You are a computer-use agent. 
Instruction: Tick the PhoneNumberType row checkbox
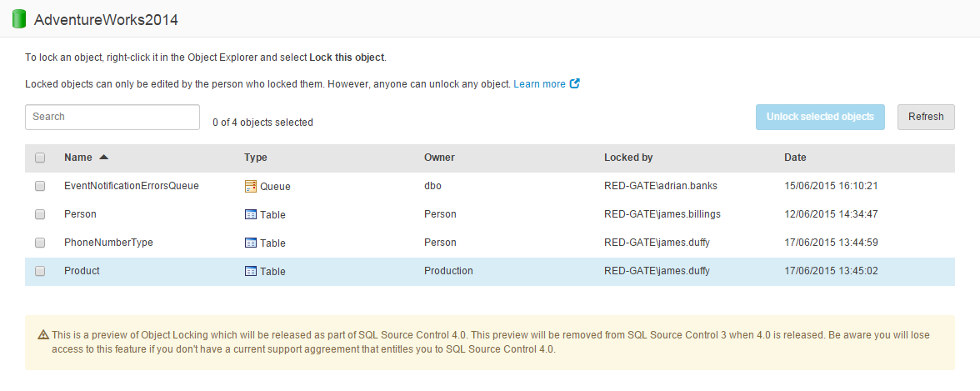click(x=40, y=243)
